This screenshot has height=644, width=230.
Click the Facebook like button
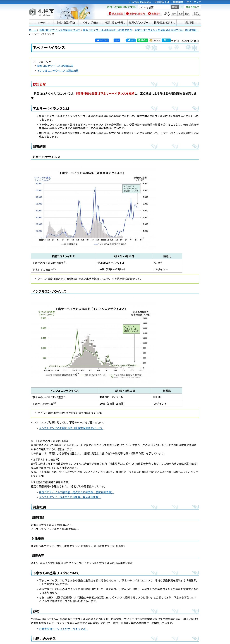click(x=102, y=40)
